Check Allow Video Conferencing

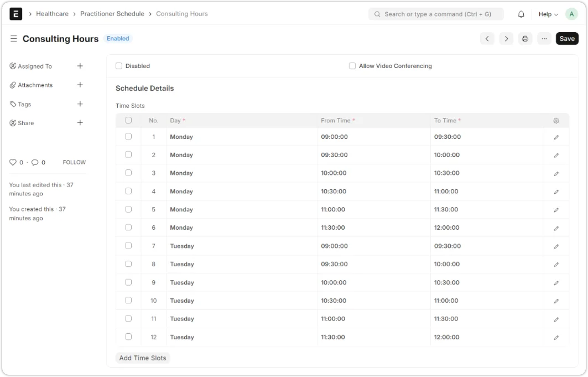coord(352,66)
